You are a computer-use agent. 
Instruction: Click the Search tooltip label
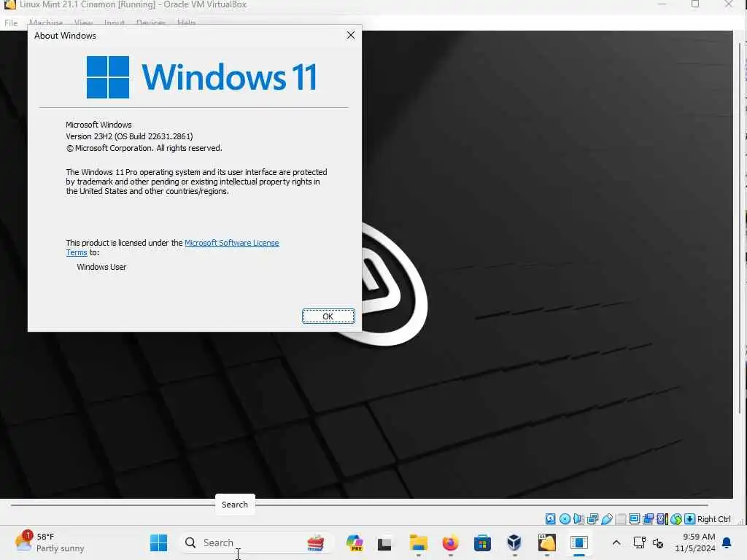point(234,505)
